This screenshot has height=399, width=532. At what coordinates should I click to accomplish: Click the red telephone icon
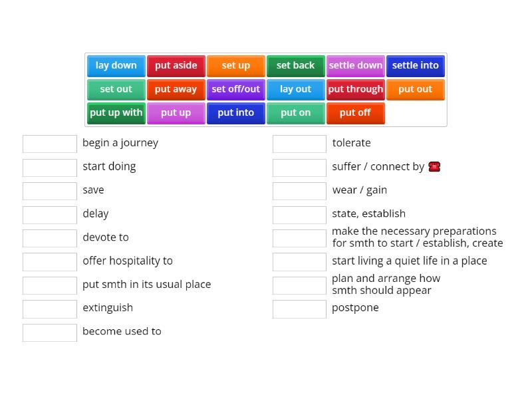434,167
